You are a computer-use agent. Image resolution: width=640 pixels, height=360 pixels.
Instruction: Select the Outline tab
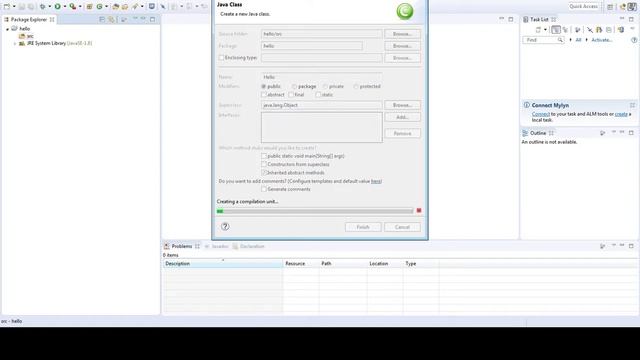click(538, 133)
